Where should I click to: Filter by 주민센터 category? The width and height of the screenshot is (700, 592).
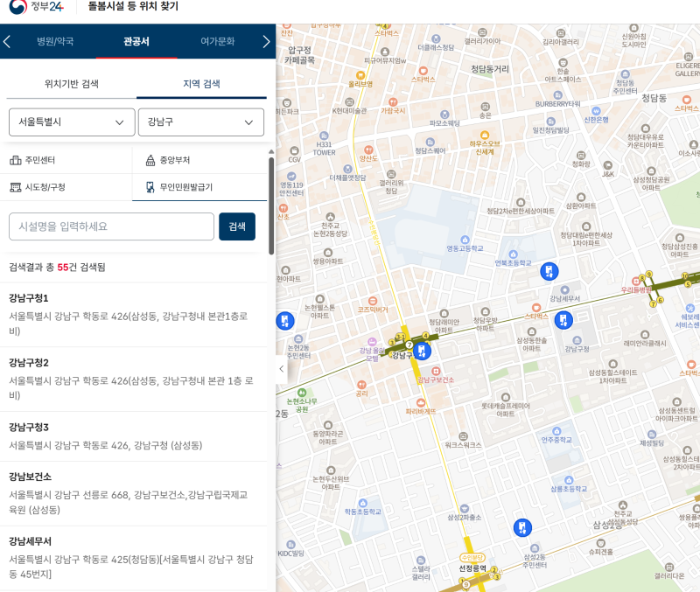pyautogui.click(x=66, y=160)
